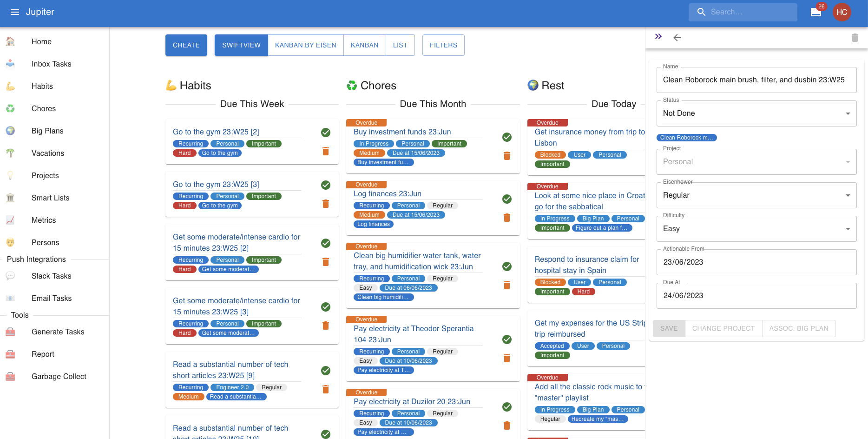
Task: Mark 'Buy investment funds 23:Jun' as done
Action: 506,137
